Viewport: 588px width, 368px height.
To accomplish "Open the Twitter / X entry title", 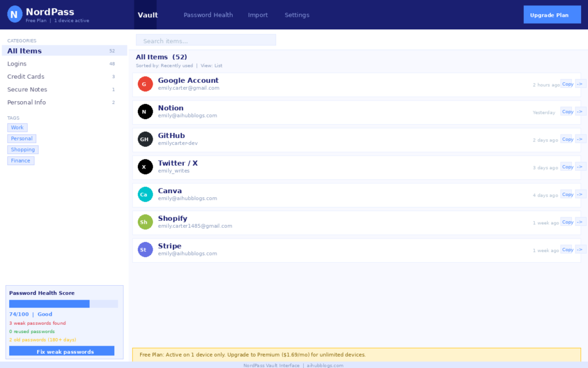I will click(178, 163).
